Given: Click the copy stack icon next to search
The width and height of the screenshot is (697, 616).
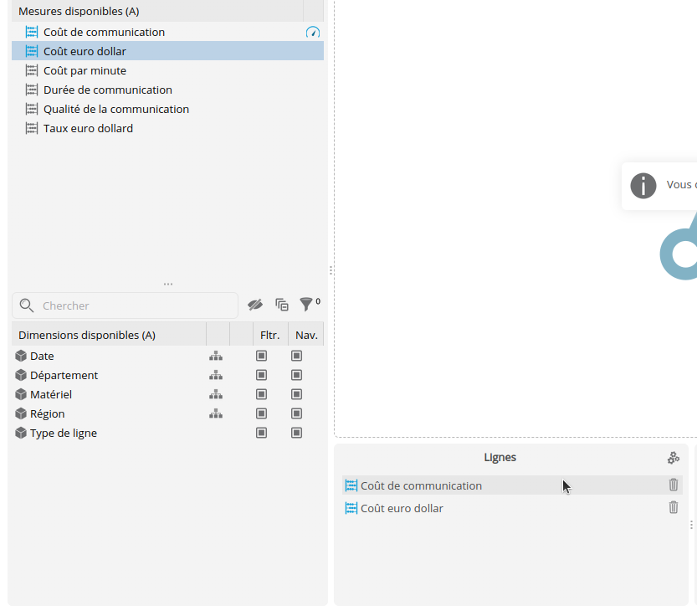Looking at the screenshot, I should click(x=282, y=305).
